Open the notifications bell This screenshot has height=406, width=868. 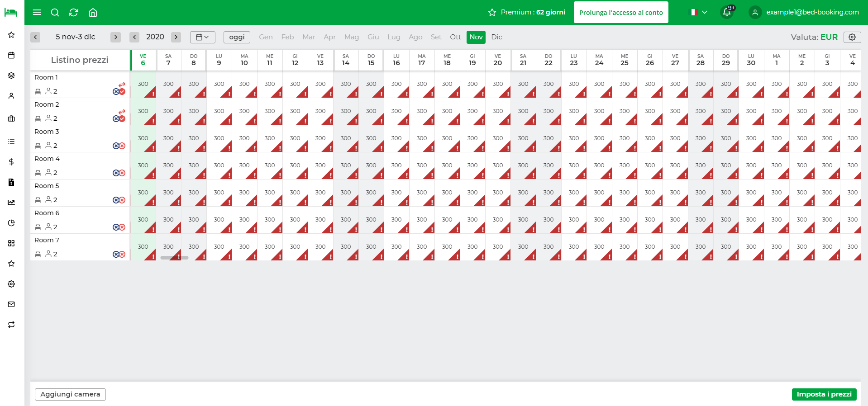pyautogui.click(x=727, y=12)
